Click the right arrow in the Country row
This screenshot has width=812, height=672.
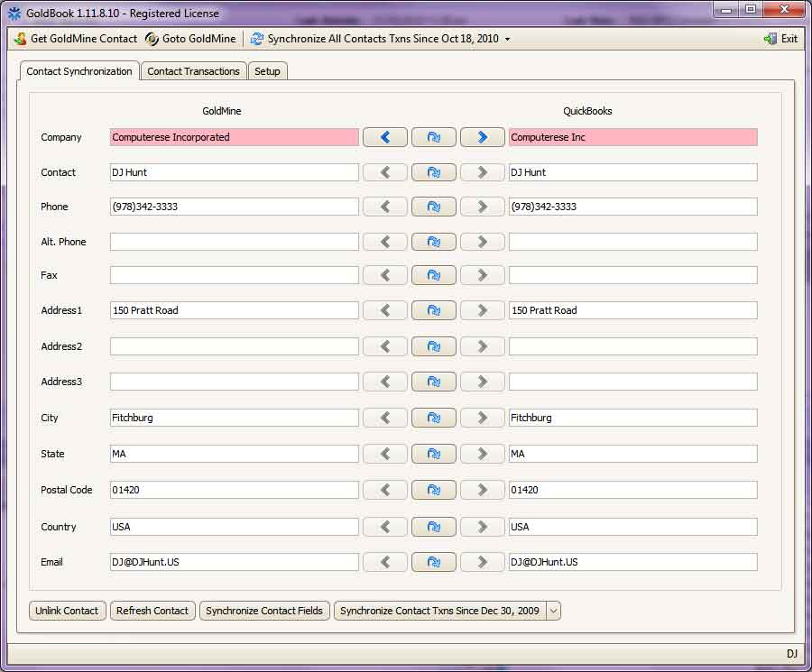click(482, 527)
